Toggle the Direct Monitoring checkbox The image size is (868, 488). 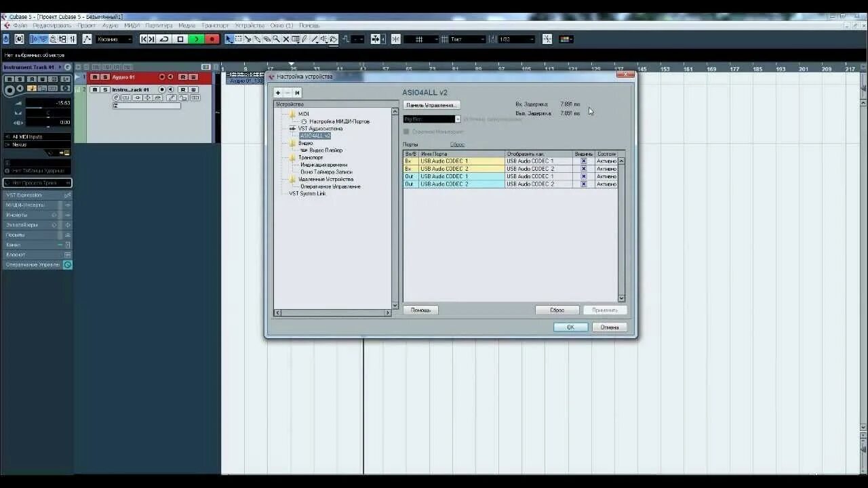pyautogui.click(x=406, y=131)
